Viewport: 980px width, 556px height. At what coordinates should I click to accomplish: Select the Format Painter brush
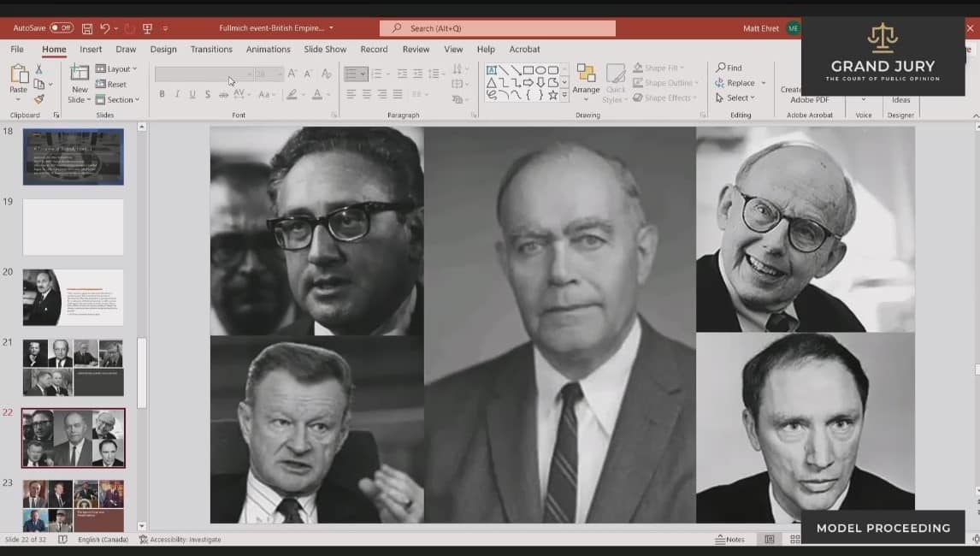[39, 99]
